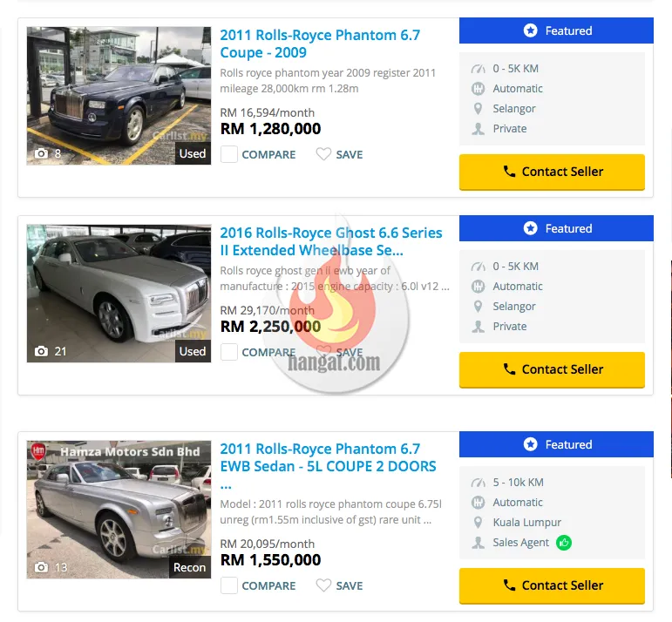This screenshot has width=672, height=622.
Task: Click the green thumbs-up badge beside Sales Agent
Action: [564, 543]
